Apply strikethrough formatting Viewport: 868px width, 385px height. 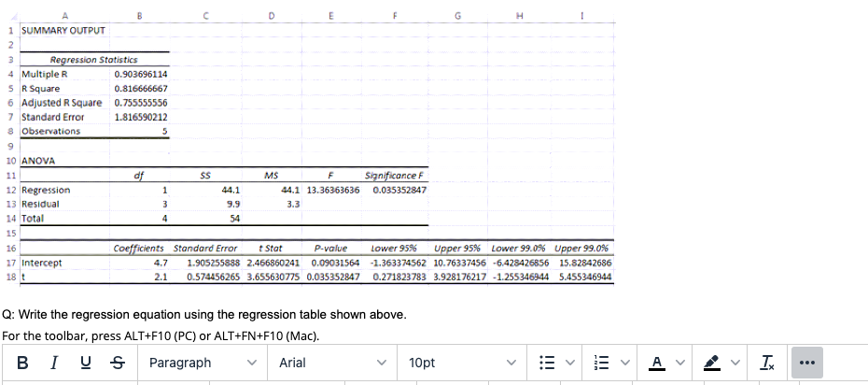[x=117, y=363]
